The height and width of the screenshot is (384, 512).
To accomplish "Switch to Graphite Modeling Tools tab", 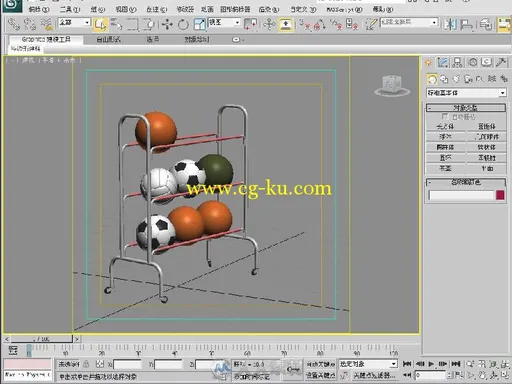I will point(46,39).
